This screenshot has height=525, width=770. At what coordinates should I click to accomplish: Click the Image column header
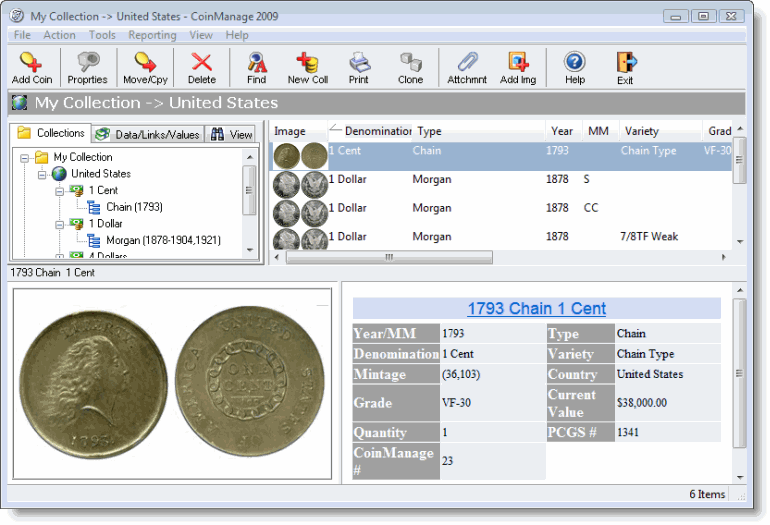(299, 131)
